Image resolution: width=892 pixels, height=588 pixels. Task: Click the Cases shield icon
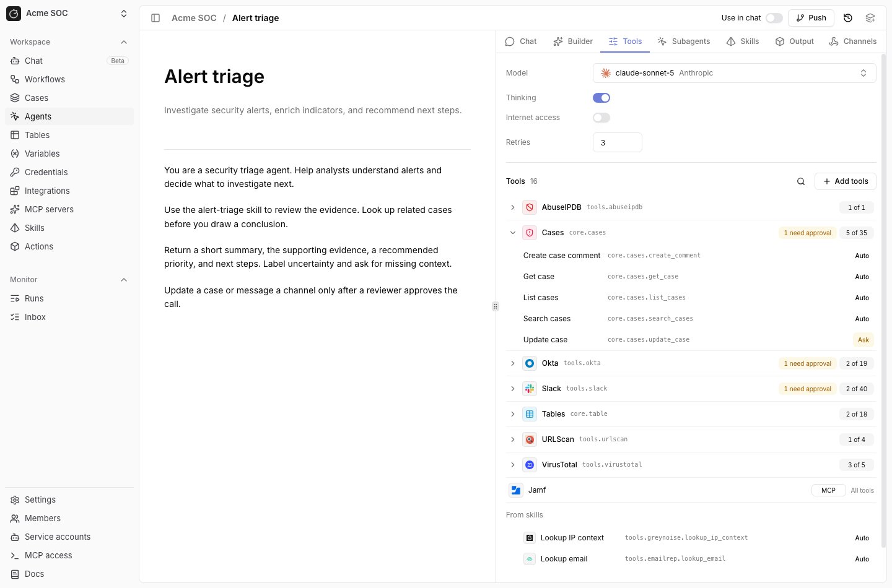pos(530,233)
